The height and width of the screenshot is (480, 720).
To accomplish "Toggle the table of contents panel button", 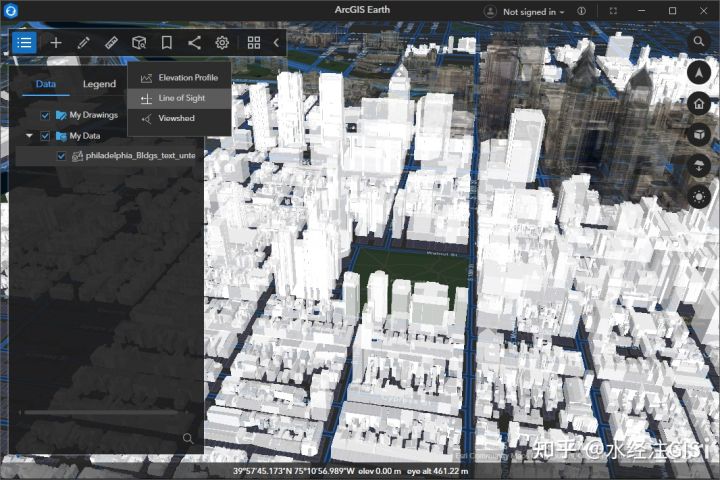I will coord(24,43).
